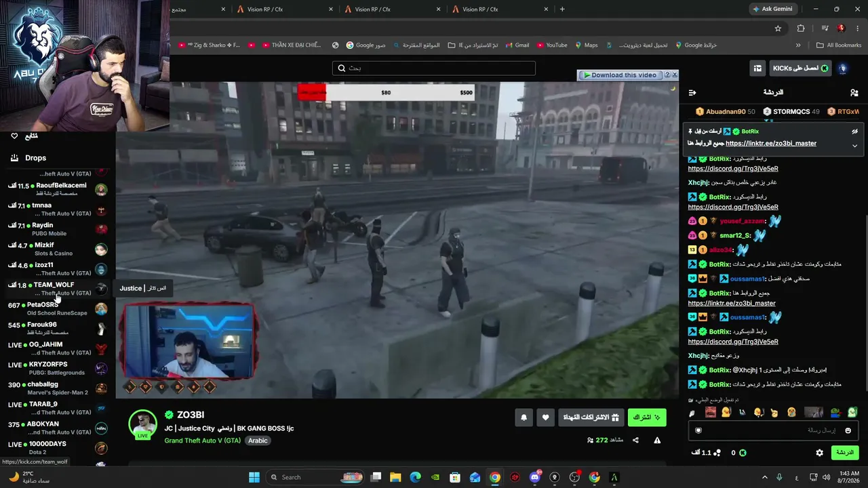Click Download this video button

click(x=620, y=75)
